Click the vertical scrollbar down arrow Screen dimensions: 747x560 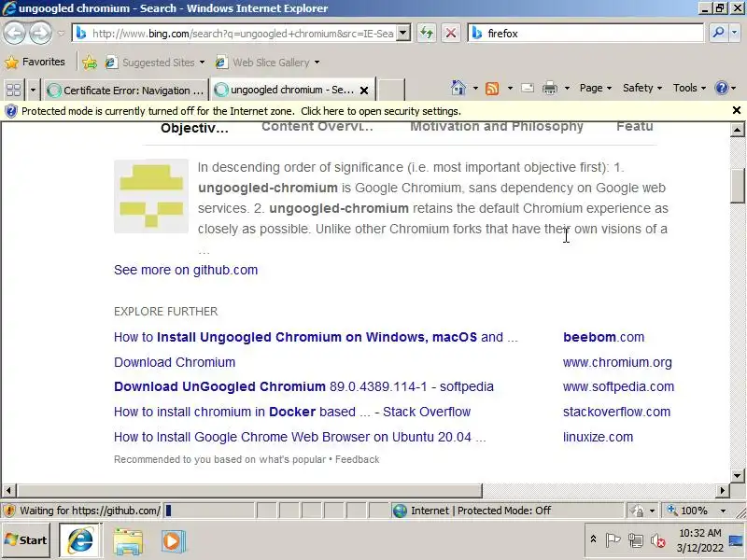[737, 475]
